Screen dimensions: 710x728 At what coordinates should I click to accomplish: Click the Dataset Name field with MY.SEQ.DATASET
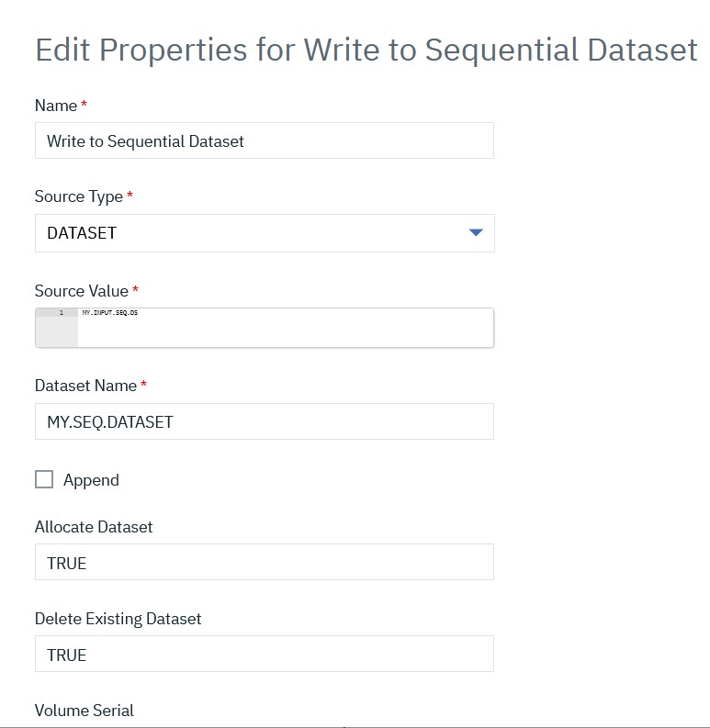(265, 421)
